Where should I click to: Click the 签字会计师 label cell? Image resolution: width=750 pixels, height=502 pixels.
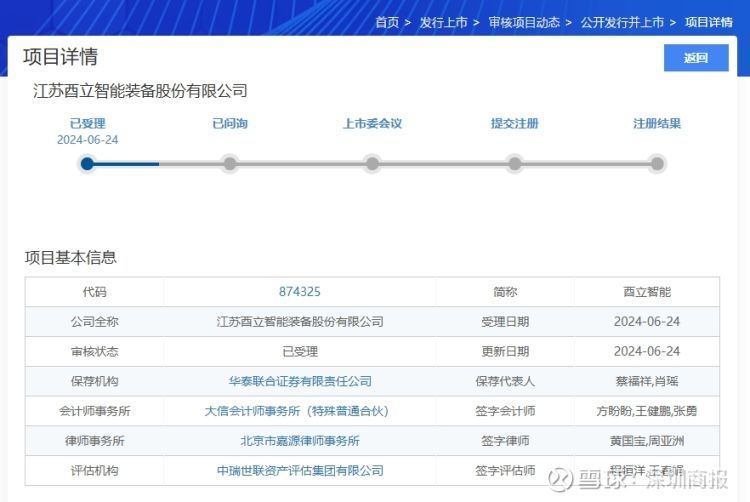[x=505, y=411]
